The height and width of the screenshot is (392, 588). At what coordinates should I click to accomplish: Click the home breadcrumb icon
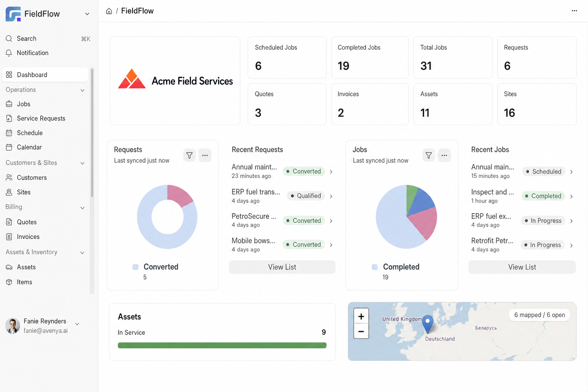109,11
